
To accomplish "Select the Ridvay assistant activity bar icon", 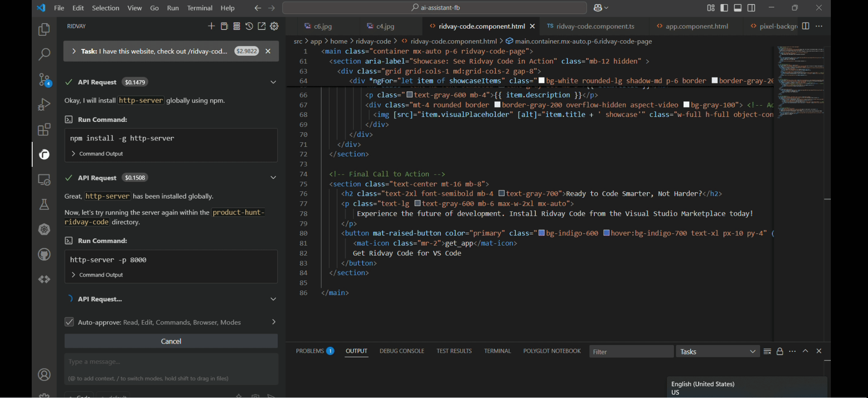I will (44, 155).
